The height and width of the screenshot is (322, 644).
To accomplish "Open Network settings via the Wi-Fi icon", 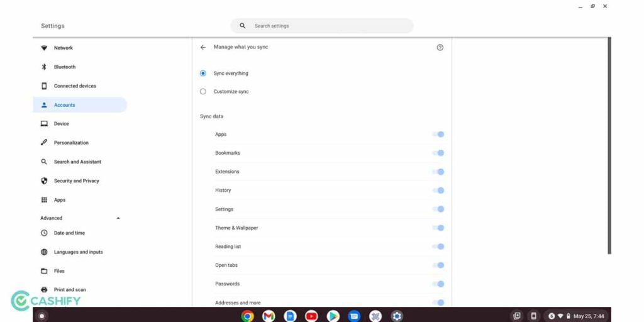I will tap(44, 48).
